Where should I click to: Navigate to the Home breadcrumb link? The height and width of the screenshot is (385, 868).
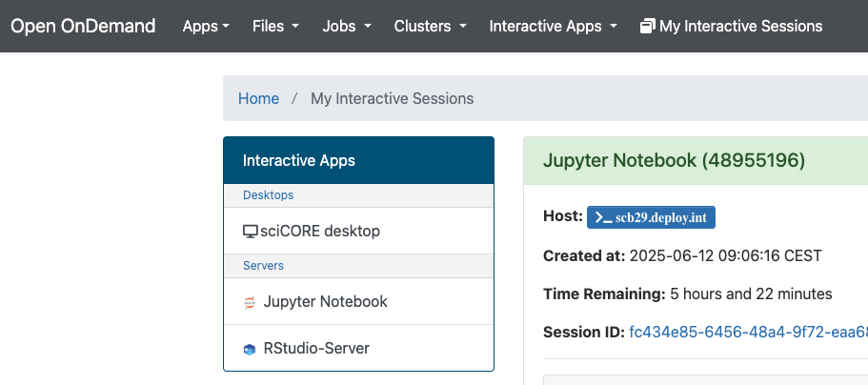coord(258,98)
